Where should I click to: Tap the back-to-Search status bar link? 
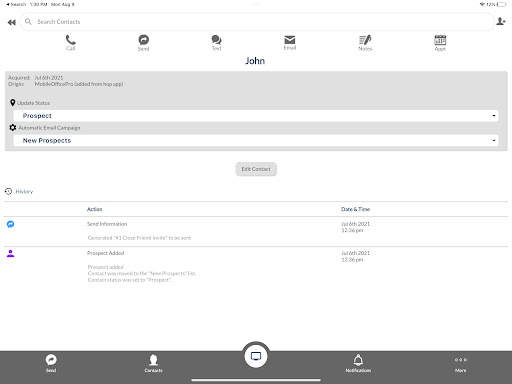point(16,4)
